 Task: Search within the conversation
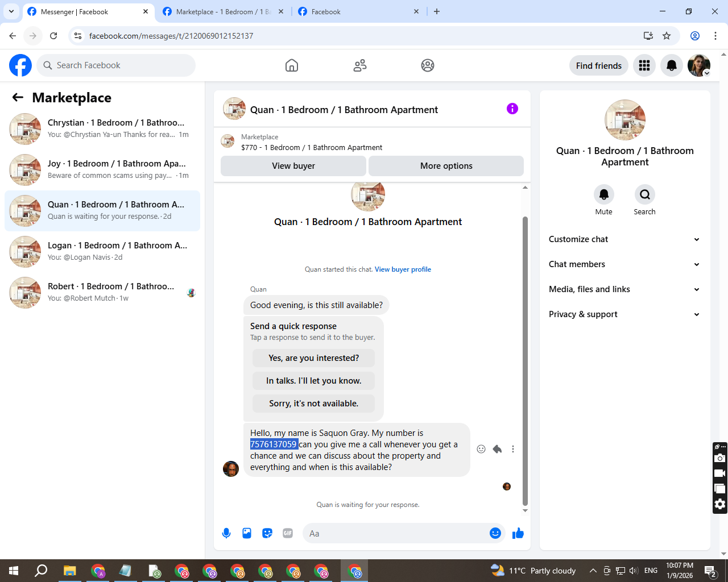point(645,194)
